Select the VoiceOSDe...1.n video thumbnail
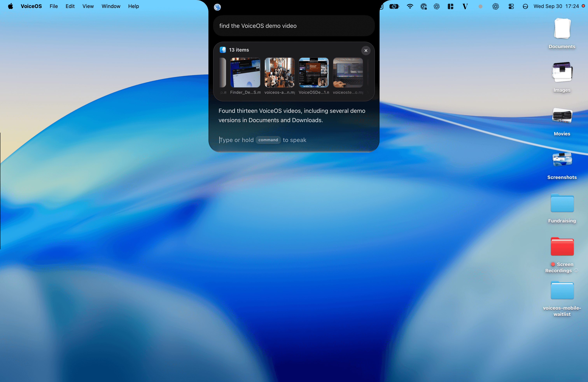The height and width of the screenshot is (382, 588). [x=313, y=73]
